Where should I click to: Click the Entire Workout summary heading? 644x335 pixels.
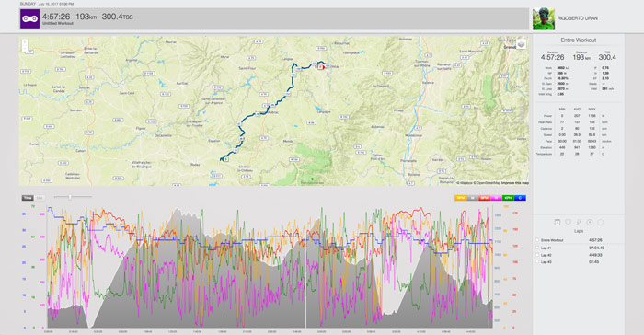[579, 40]
